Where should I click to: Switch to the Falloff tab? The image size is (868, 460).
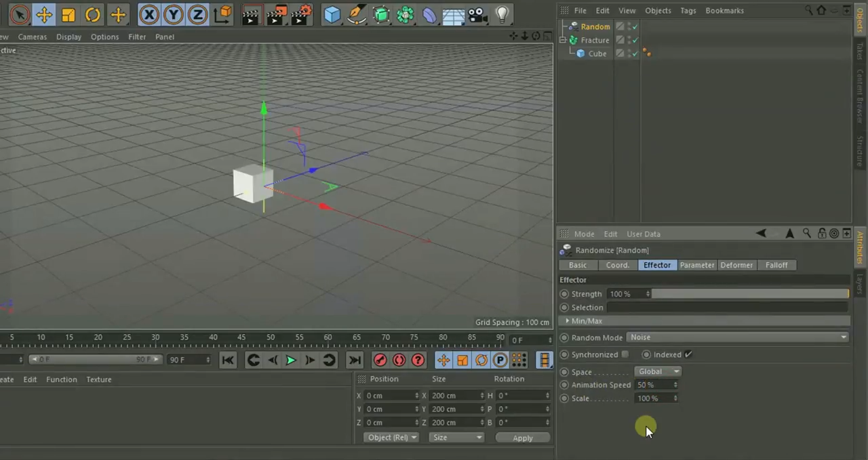[776, 265]
